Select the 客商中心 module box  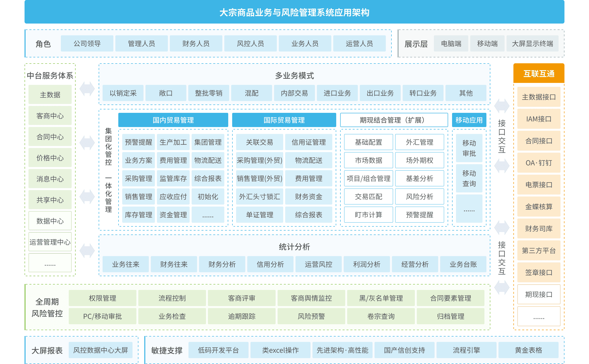(50, 116)
